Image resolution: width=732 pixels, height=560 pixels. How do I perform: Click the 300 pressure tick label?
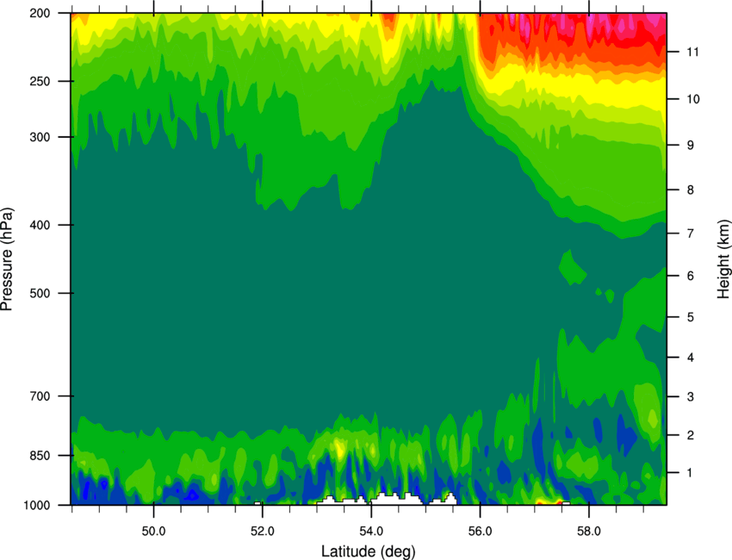click(40, 137)
